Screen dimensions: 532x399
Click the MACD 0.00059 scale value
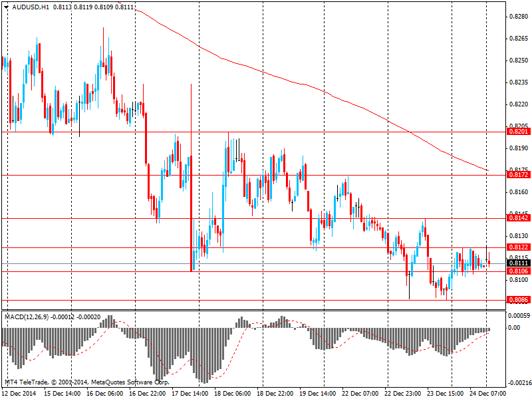(x=519, y=316)
